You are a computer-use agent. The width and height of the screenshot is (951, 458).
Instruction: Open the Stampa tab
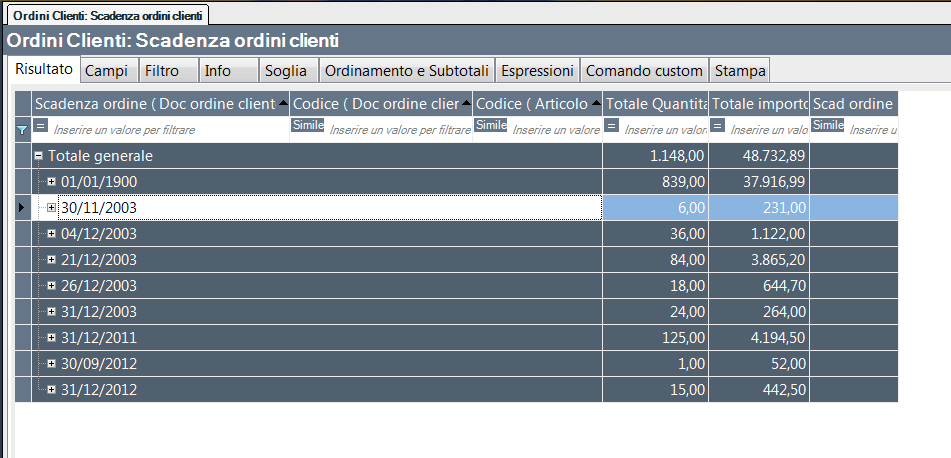pyautogui.click(x=740, y=71)
